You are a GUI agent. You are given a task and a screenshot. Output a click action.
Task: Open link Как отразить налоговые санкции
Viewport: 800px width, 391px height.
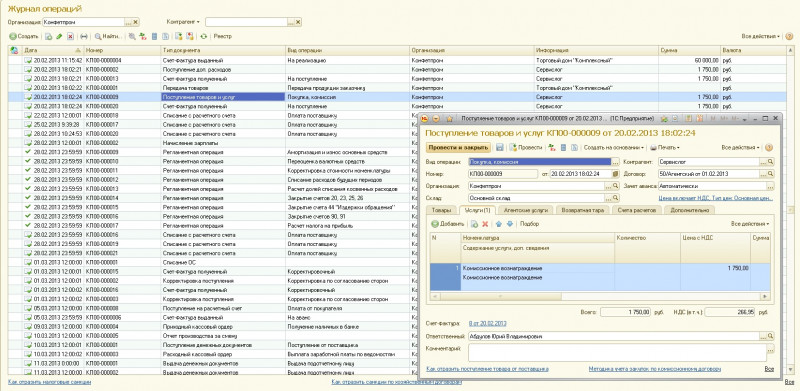(x=49, y=382)
